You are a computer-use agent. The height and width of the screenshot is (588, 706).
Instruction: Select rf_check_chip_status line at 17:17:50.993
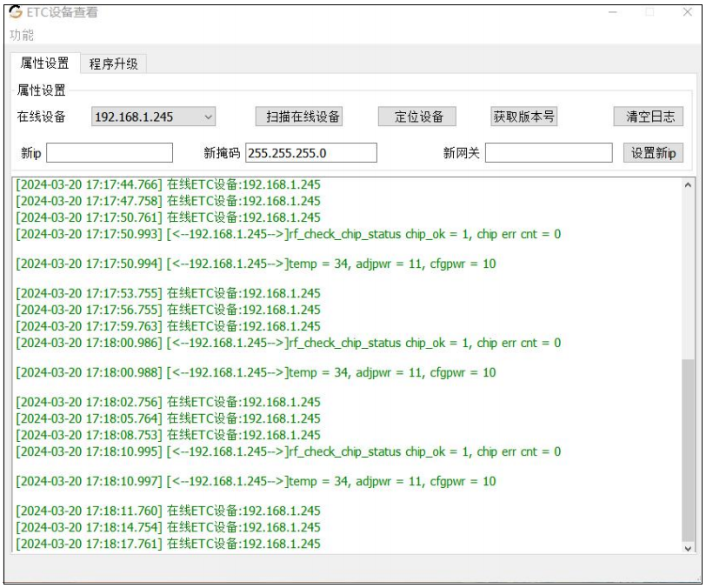289,234
